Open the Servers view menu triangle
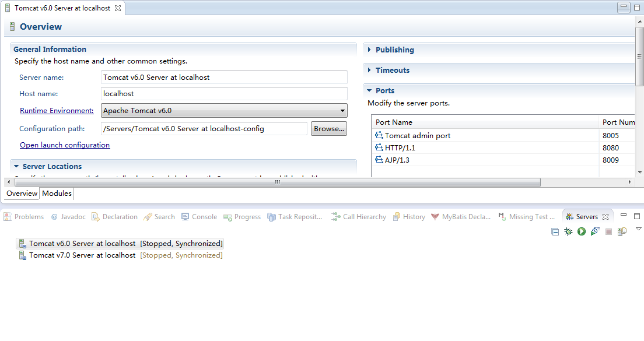This screenshot has width=644, height=341. (638, 229)
